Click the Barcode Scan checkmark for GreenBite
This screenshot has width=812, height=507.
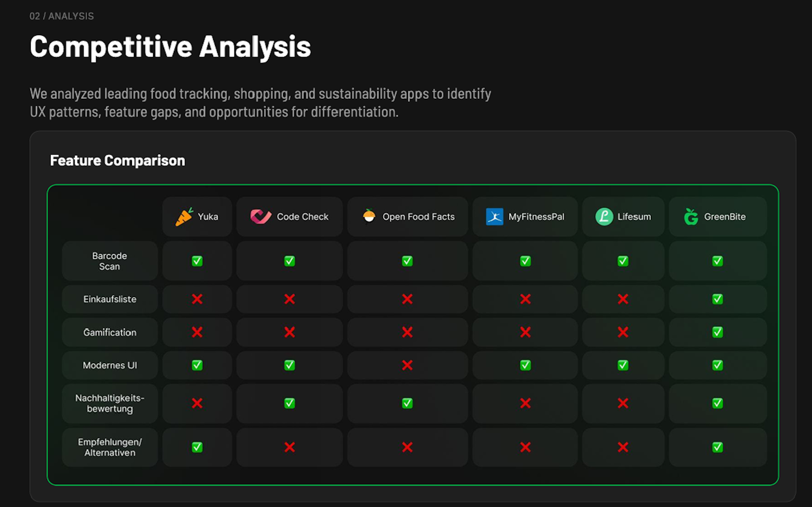[x=718, y=261]
